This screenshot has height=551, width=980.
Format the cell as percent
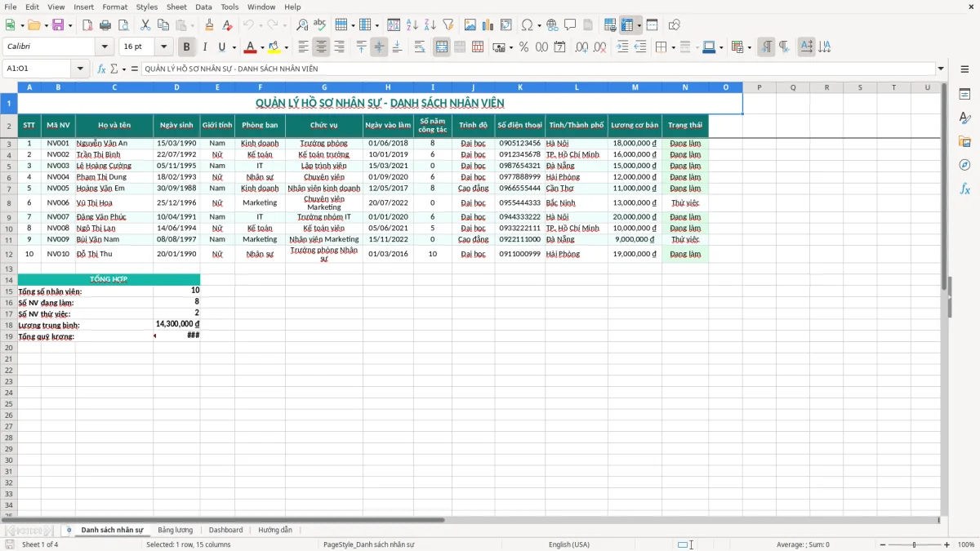523,47
